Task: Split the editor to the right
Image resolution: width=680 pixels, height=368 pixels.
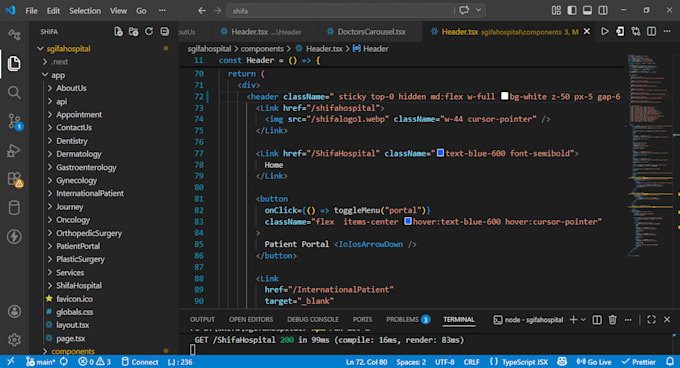Action: click(x=651, y=32)
